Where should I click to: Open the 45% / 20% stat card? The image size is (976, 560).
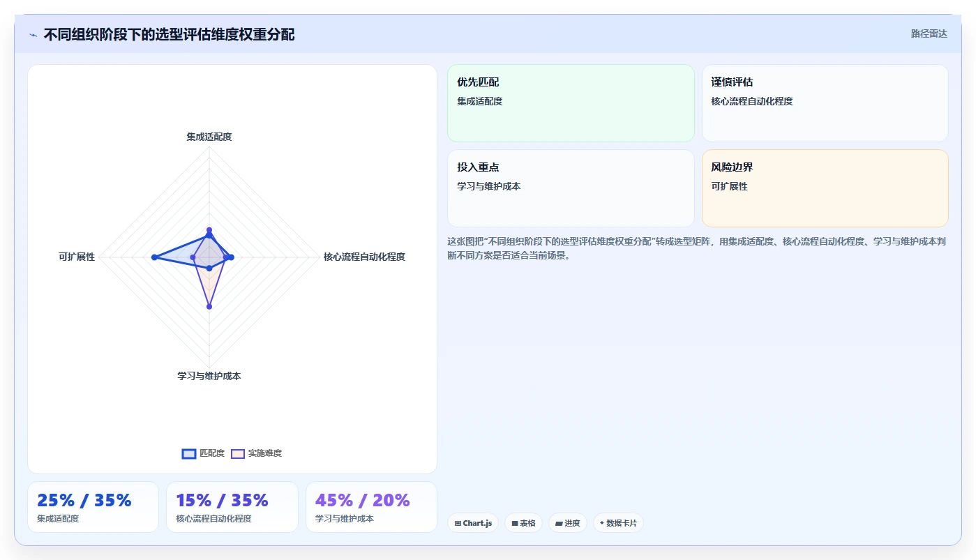(x=371, y=507)
